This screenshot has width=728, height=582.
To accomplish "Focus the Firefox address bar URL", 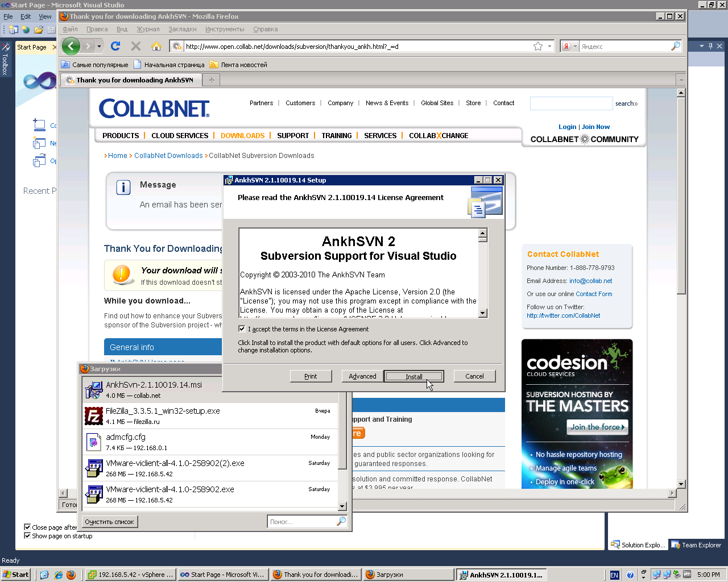I will [x=357, y=46].
